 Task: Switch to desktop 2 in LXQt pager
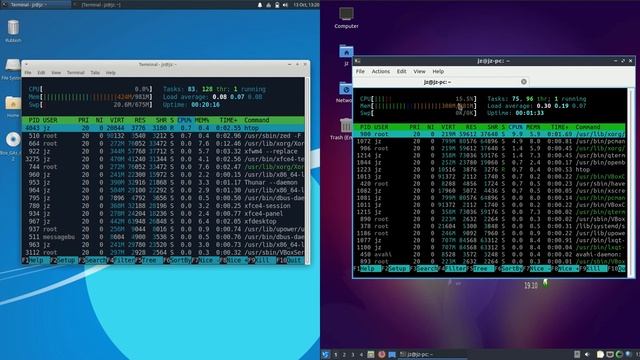click(x=344, y=355)
